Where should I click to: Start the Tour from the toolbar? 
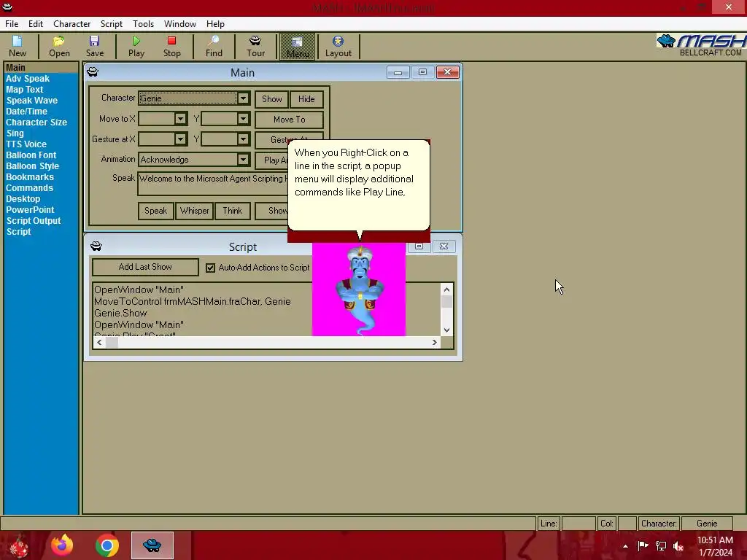(255, 46)
